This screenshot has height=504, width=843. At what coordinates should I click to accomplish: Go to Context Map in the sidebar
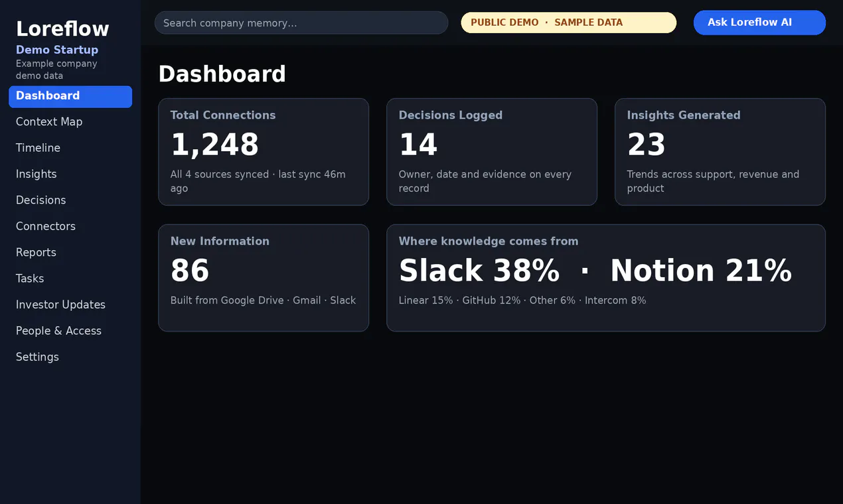pyautogui.click(x=70, y=122)
